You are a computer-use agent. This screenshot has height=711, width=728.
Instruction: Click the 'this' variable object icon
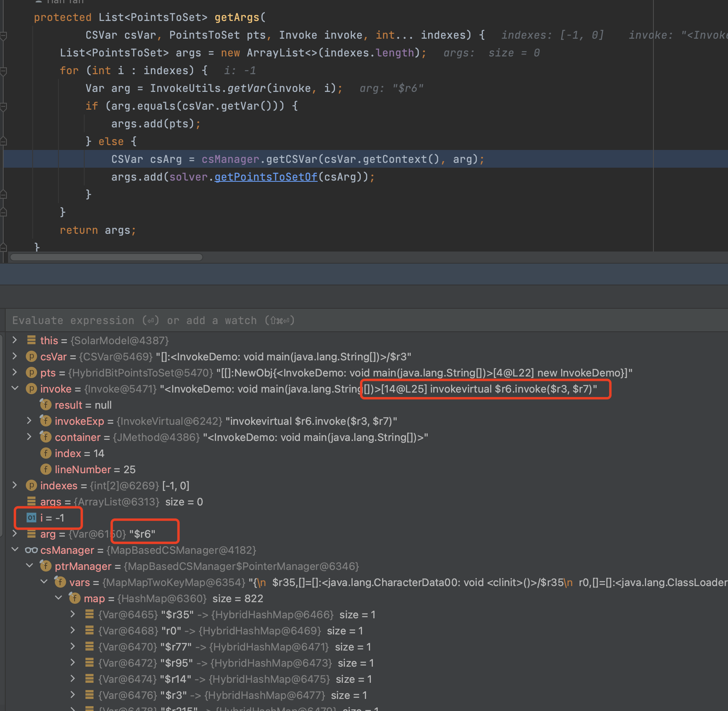[31, 340]
